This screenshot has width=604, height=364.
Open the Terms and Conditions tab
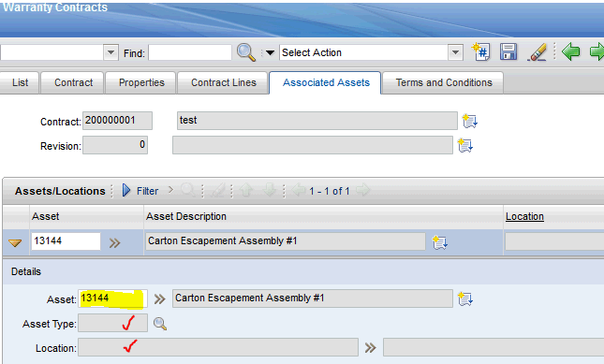[444, 82]
